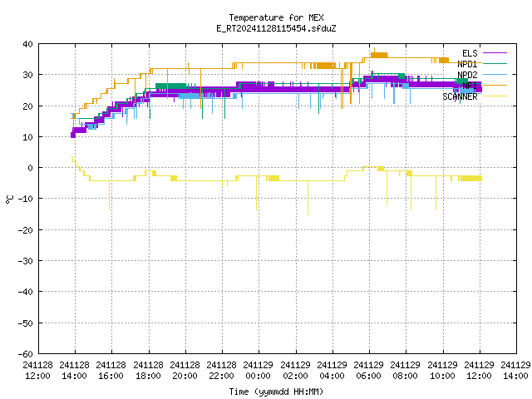Viewport: 532px width, 399px height.
Task: Select the filename 'E_RT20241128115454.sfduZ' subtitle
Action: pyautogui.click(x=276, y=28)
